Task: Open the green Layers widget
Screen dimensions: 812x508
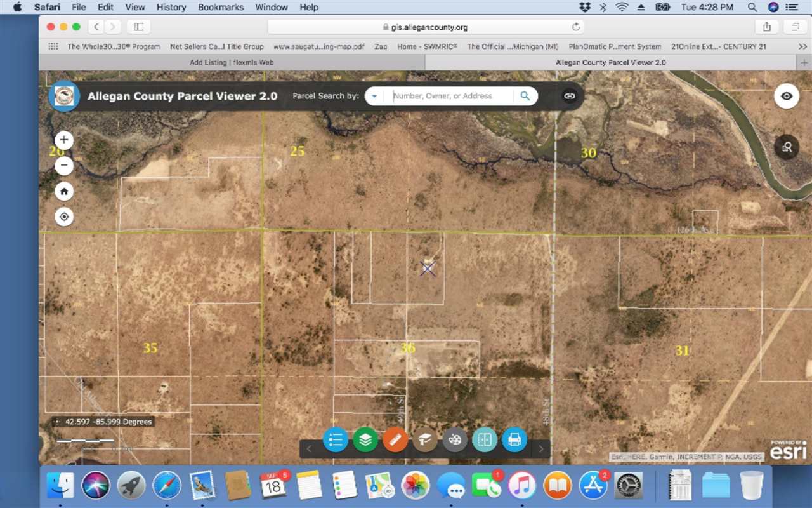Action: coord(365,439)
